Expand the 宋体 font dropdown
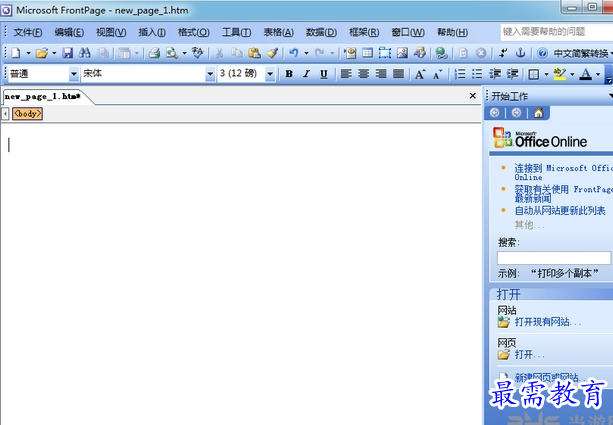 [210, 74]
